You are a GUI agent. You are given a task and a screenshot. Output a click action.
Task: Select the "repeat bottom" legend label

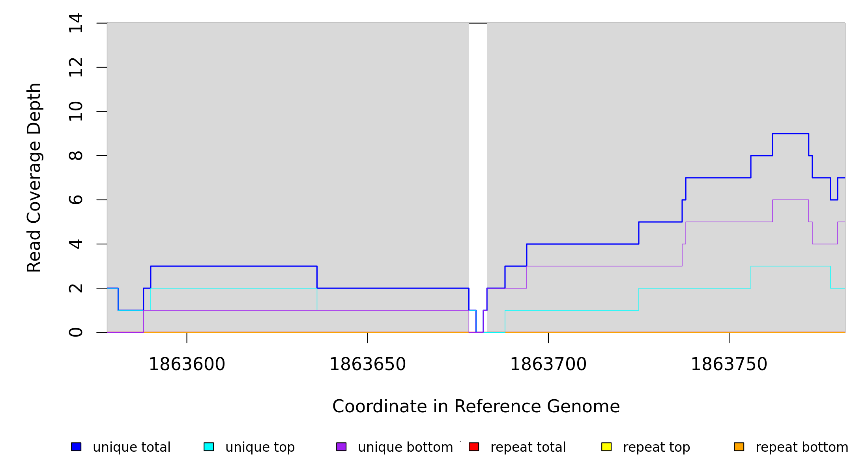coord(802,447)
